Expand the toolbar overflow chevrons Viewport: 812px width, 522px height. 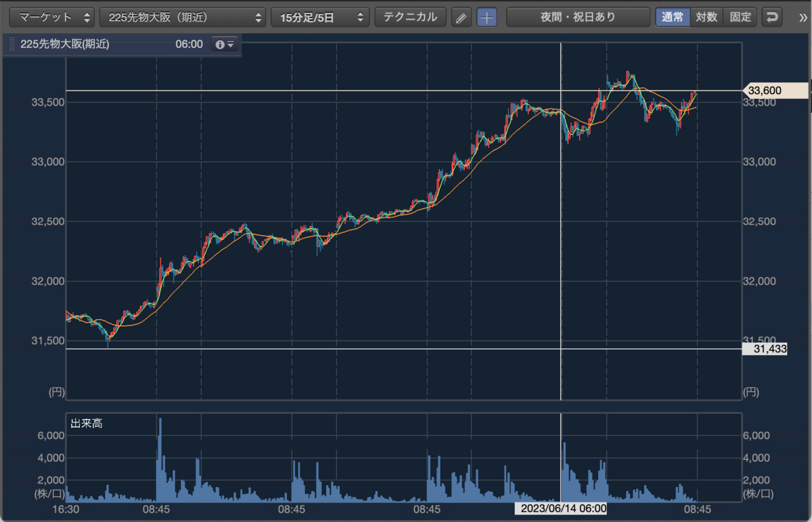[x=803, y=17]
